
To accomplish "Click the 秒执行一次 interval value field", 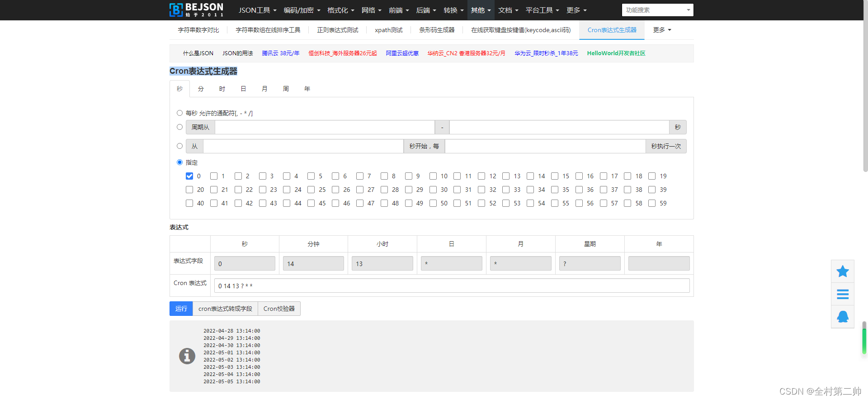I will point(545,146).
